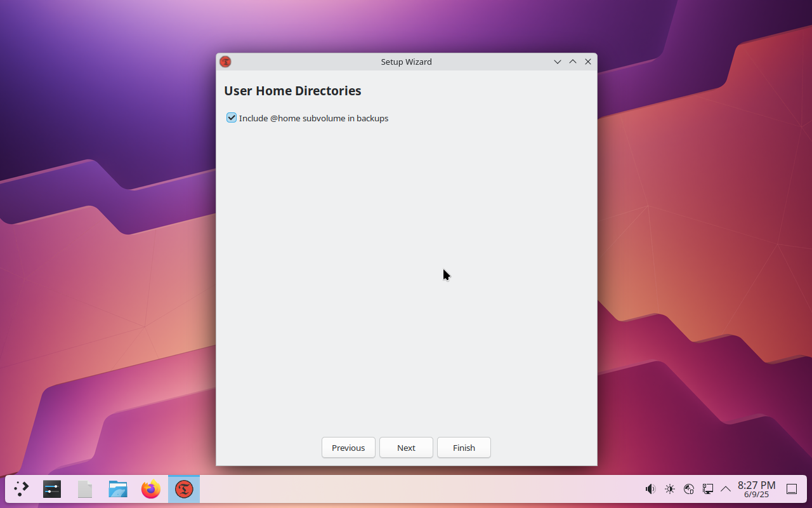Image resolution: width=812 pixels, height=508 pixels.
Task: Click the Setup Wizard window title
Action: pos(406,62)
